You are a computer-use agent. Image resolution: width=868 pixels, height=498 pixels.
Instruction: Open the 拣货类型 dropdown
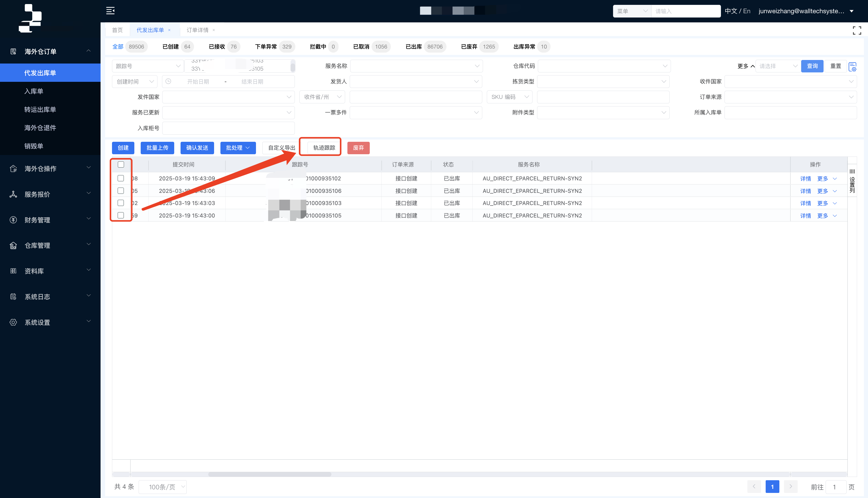pos(603,81)
